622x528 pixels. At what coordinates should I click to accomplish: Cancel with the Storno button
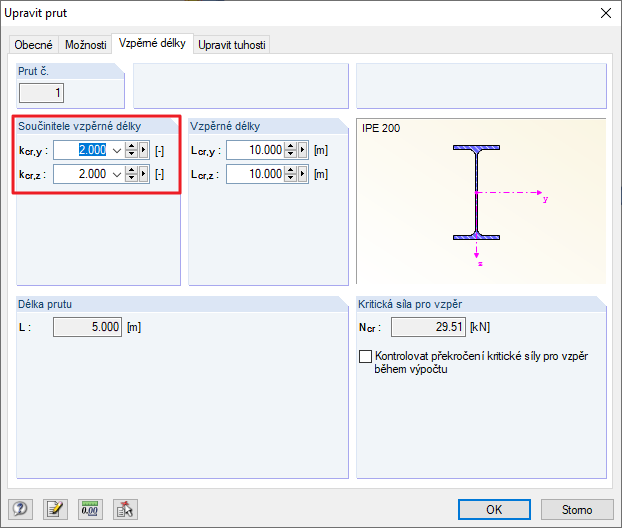pyautogui.click(x=577, y=509)
